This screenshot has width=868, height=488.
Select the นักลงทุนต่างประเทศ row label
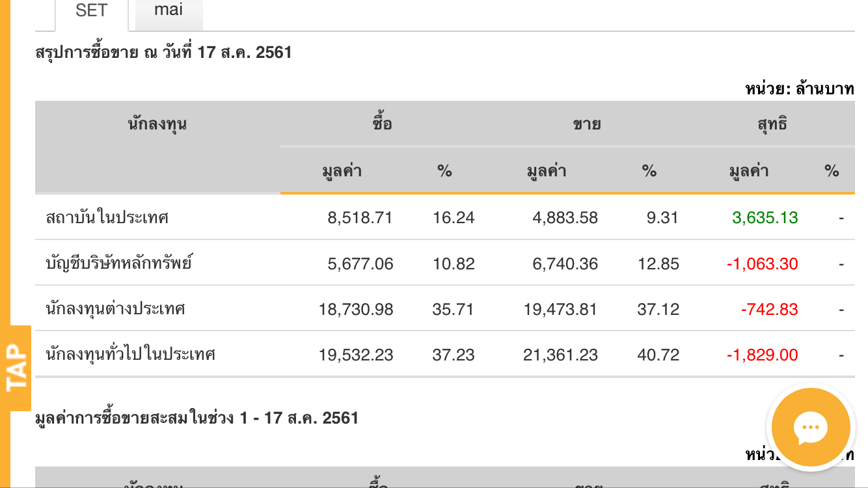point(116,309)
